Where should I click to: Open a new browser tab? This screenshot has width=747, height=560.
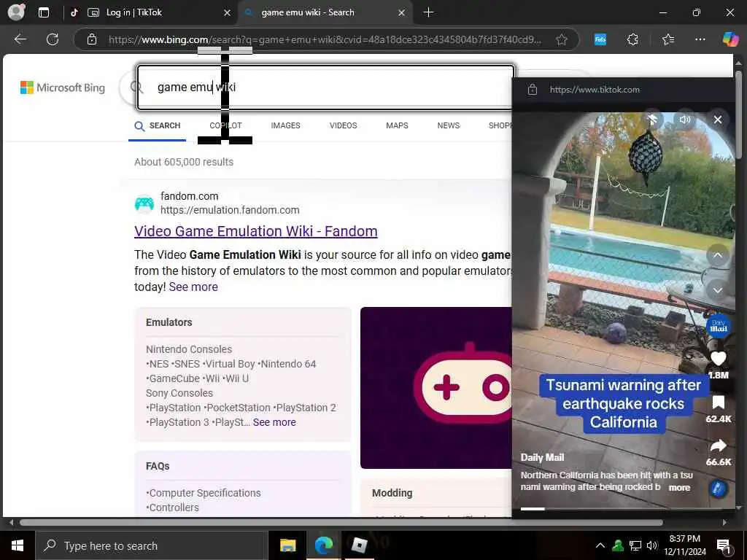428,12
